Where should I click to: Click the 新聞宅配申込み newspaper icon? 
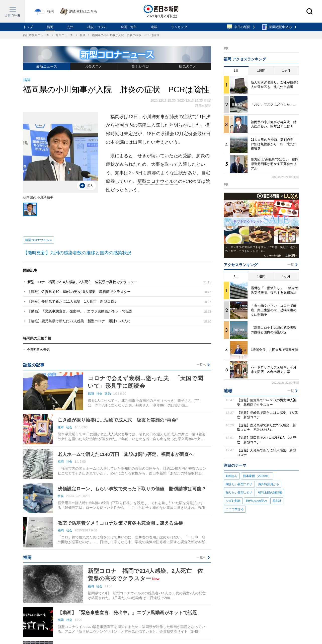(265, 27)
